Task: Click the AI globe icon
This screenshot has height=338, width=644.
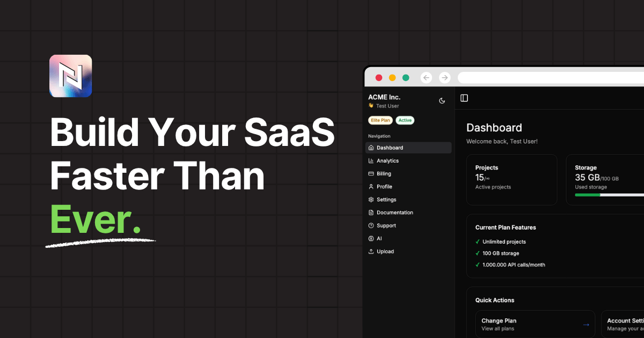Action: (371, 239)
